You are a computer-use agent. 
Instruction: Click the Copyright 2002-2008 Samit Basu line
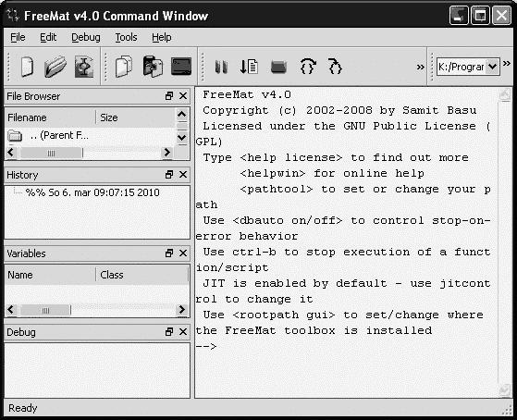(x=339, y=110)
